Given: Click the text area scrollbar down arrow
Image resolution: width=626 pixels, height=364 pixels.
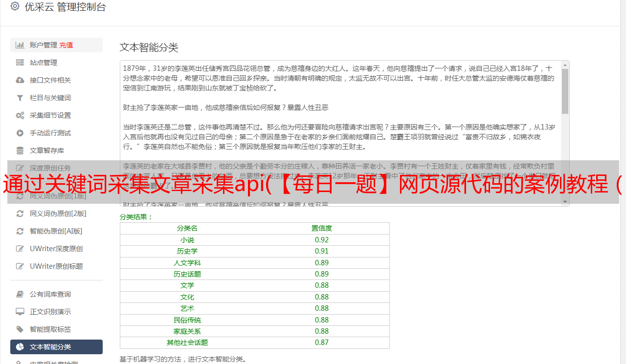Looking at the screenshot, I should pyautogui.click(x=565, y=202).
